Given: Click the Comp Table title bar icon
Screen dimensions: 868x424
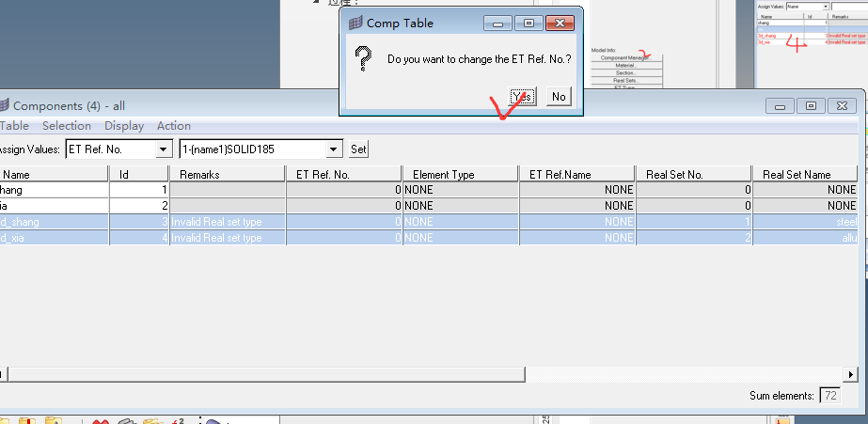Looking at the screenshot, I should point(355,23).
